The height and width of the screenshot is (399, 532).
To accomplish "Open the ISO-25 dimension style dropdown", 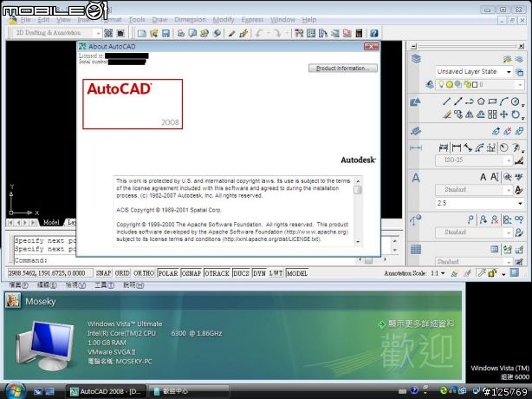I will click(509, 160).
